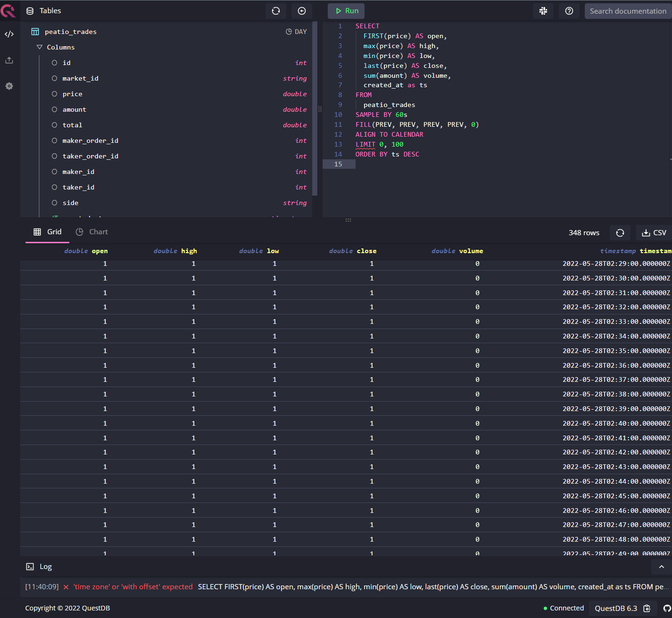The height and width of the screenshot is (618, 672).
Task: Open the code editor icon in left sidebar
Action: point(9,33)
